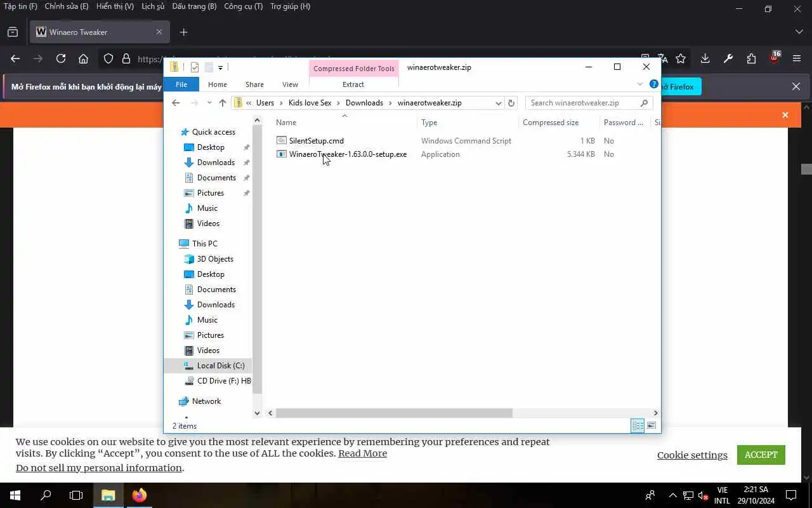Click the Users breadcrumb in address bar
Viewport: 812px width, 508px height.
point(265,103)
